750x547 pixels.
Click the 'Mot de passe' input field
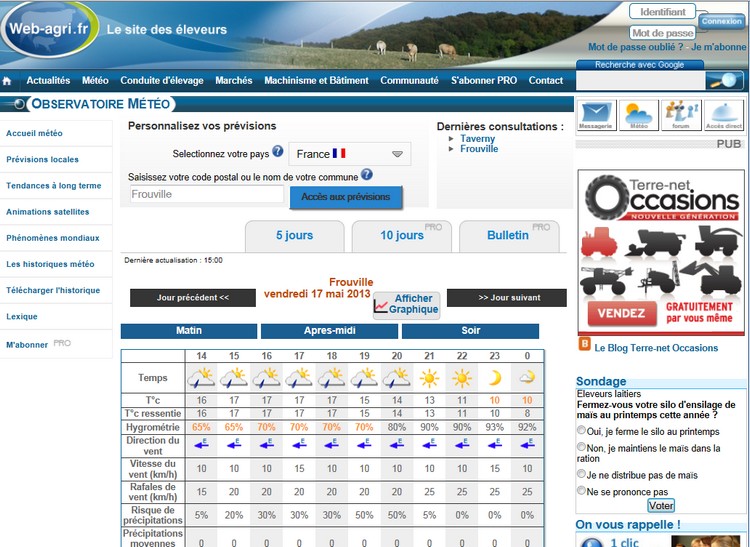(x=662, y=33)
